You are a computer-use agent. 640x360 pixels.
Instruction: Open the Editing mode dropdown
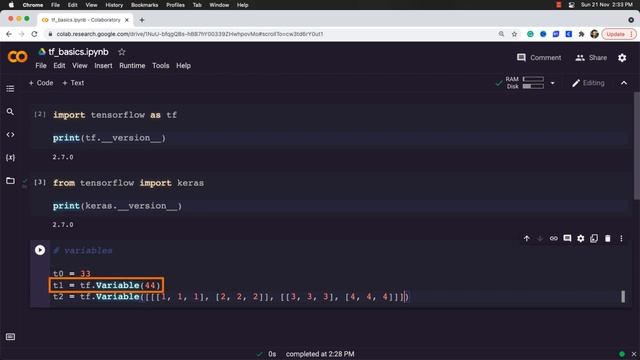pyautogui.click(x=588, y=83)
